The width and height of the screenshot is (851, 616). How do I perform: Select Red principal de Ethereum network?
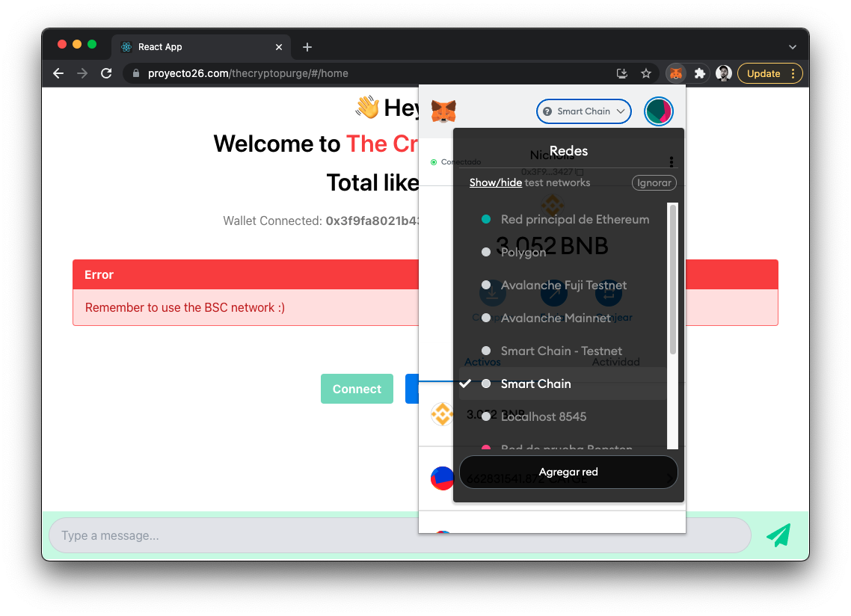tap(563, 219)
